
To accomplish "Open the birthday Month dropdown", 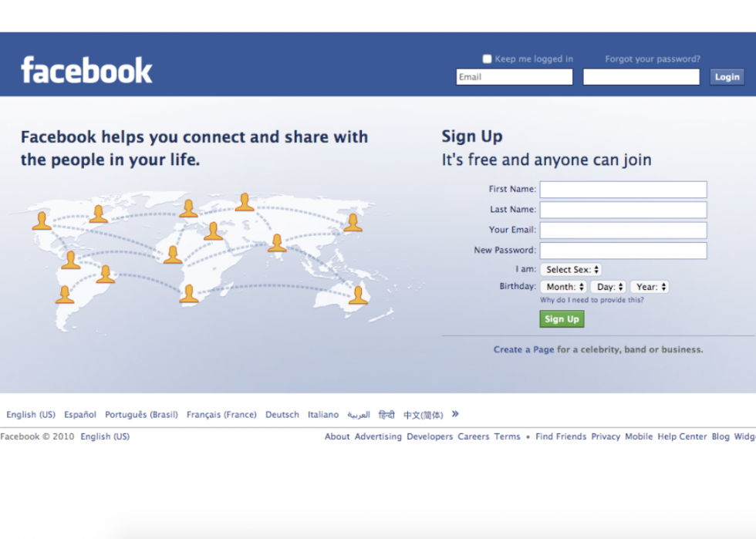I will (x=564, y=287).
